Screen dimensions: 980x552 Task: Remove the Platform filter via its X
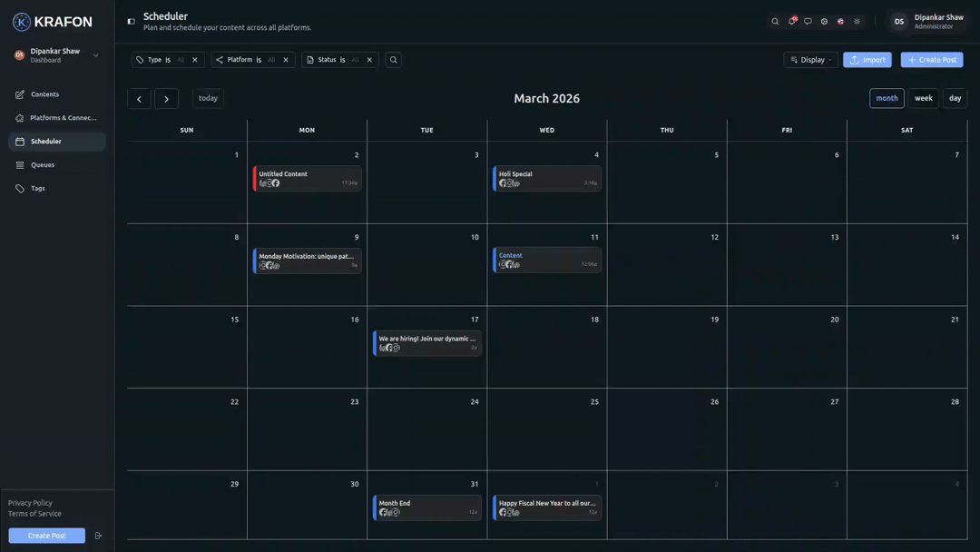pos(284,59)
